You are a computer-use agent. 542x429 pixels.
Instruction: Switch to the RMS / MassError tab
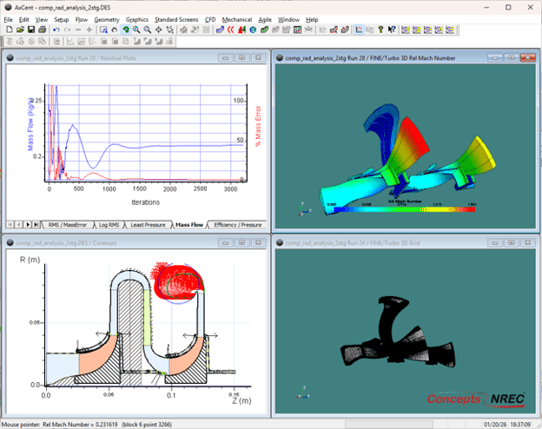67,225
